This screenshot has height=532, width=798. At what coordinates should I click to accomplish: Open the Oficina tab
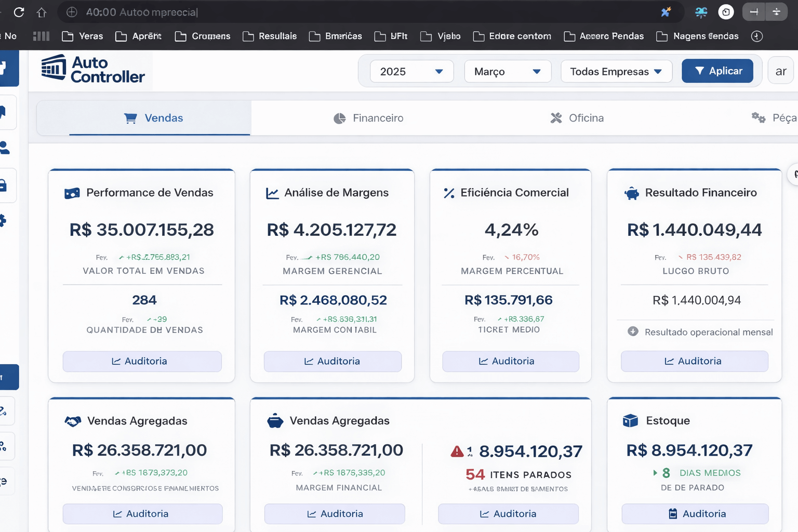(577, 118)
